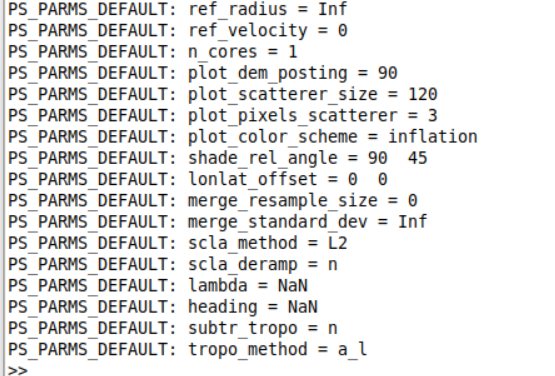Click the merge_standard_dev = Inf line

click(218, 221)
